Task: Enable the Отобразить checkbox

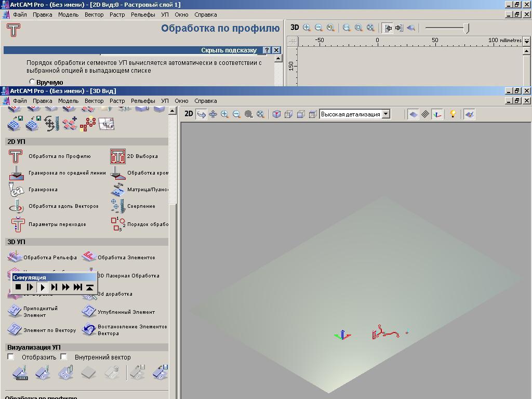Action: coord(11,356)
